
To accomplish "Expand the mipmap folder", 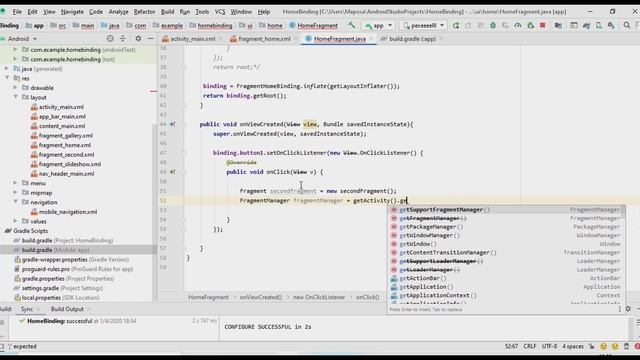I will [x=16, y=192].
